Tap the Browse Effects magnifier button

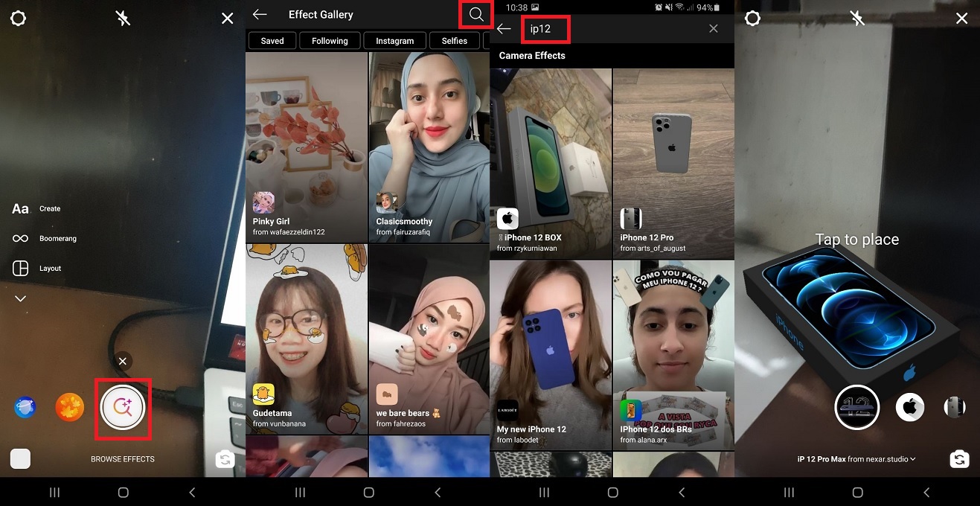coord(123,407)
